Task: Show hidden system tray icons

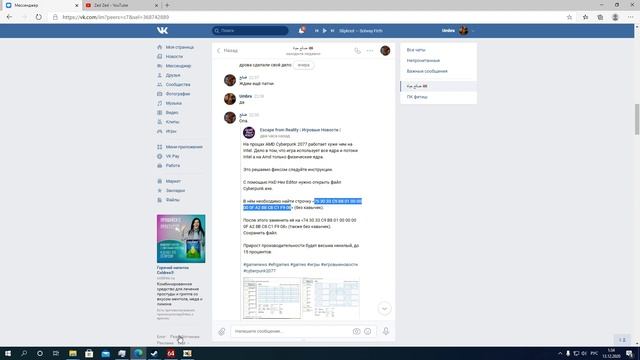Action: [x=560, y=353]
